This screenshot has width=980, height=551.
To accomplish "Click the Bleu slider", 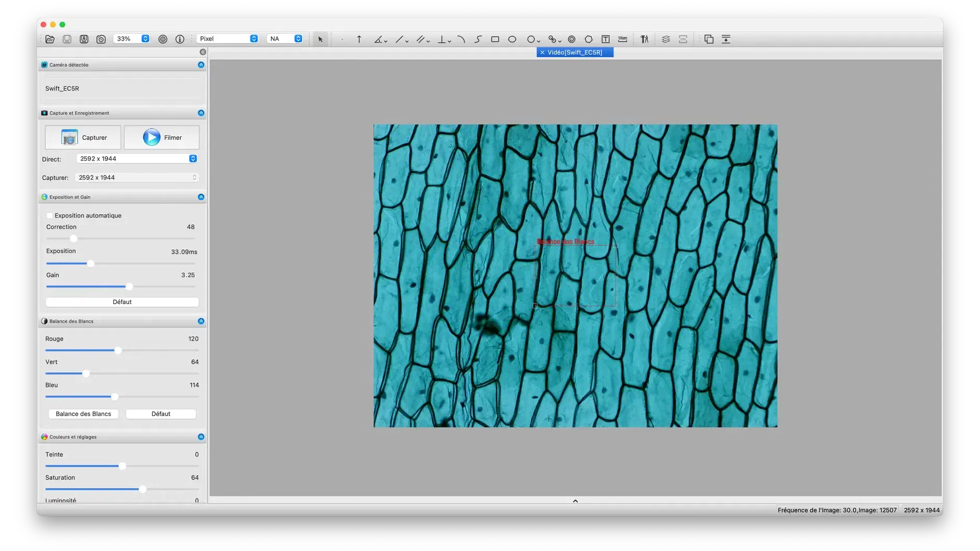I will (x=122, y=397).
